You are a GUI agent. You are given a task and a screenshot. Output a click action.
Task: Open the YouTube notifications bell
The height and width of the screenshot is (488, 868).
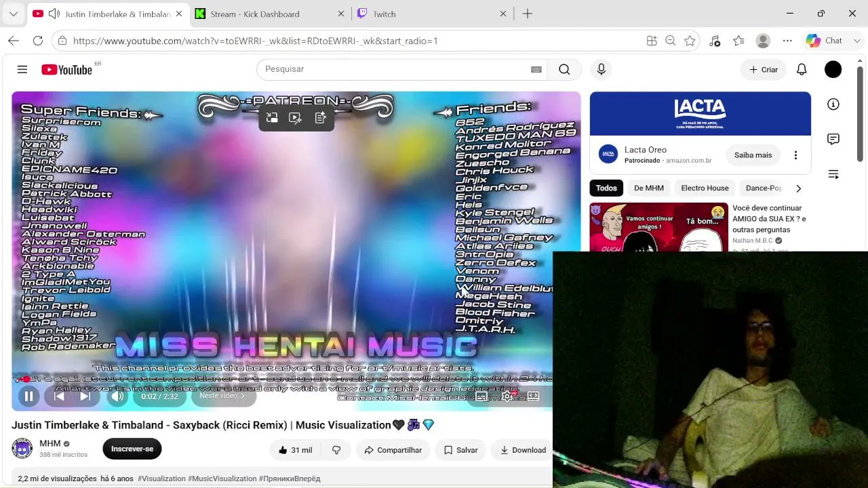pyautogui.click(x=802, y=69)
